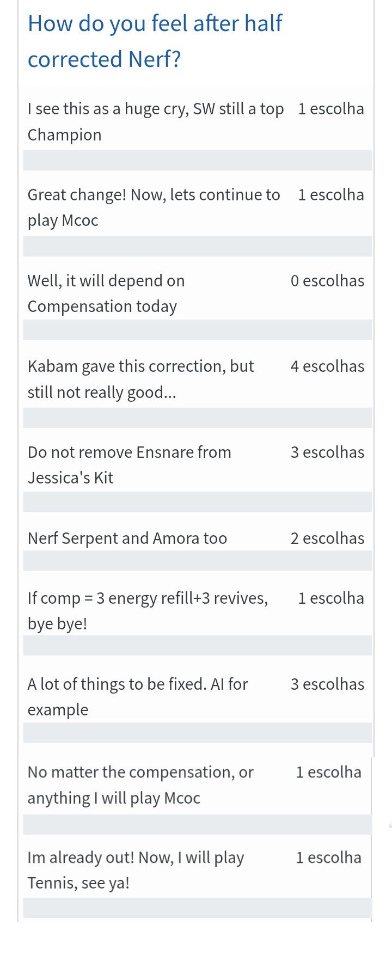Select 'Nerf Serpent and Amora too' option
392x980 pixels.
[x=127, y=538]
